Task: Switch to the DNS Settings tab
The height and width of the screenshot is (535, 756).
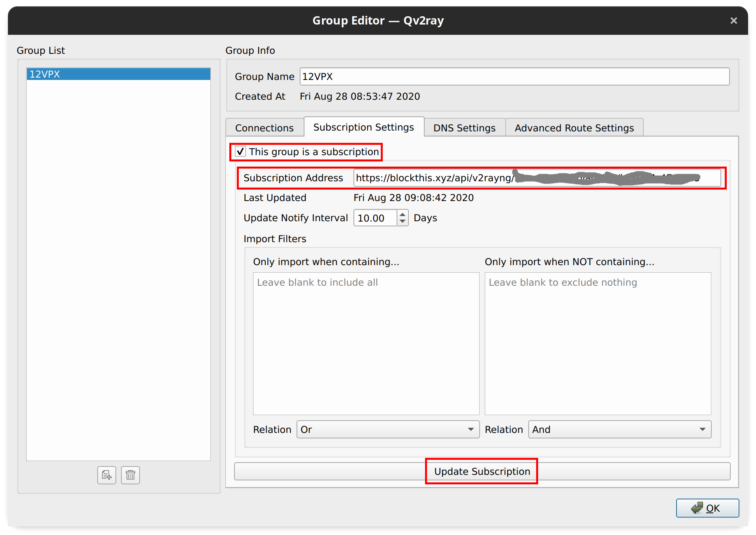Action: pyautogui.click(x=464, y=128)
